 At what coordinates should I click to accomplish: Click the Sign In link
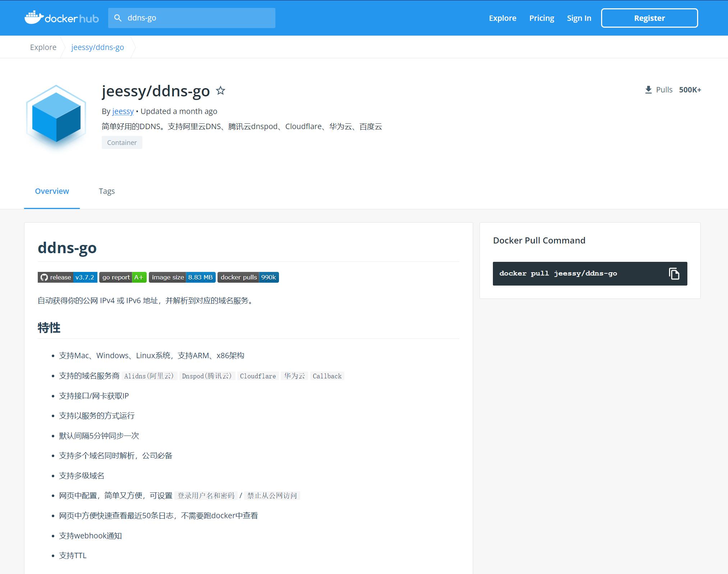(579, 18)
